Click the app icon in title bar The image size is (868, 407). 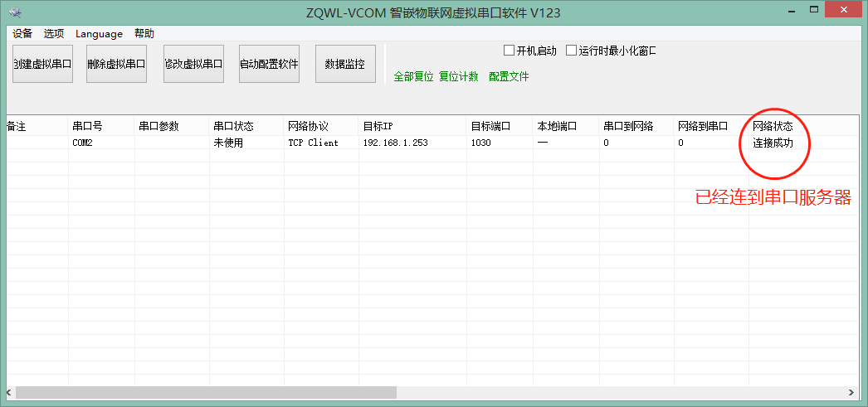tap(15, 13)
